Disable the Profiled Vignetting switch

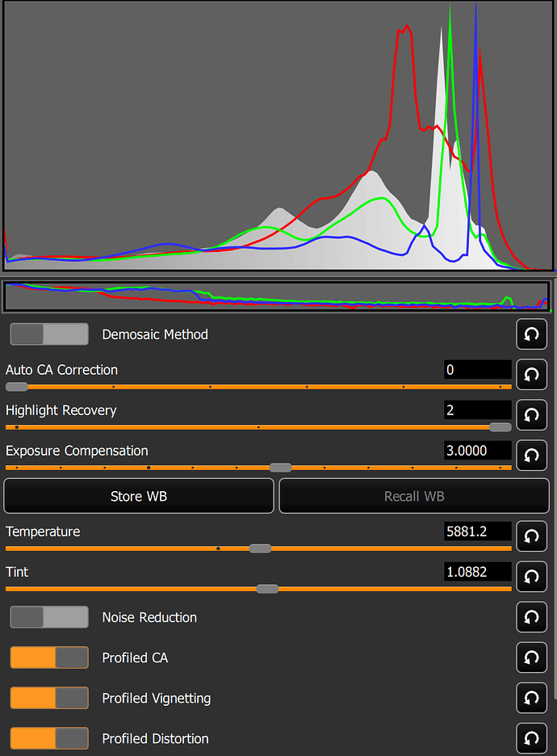[x=49, y=698]
